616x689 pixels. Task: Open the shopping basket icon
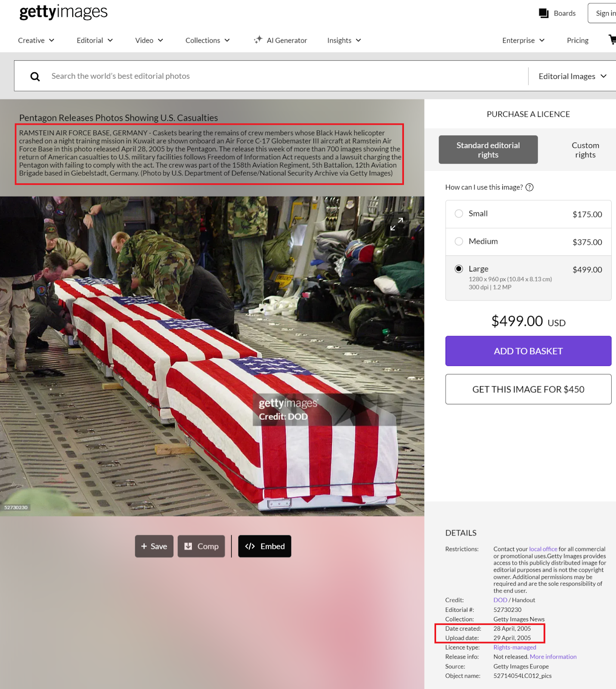click(x=612, y=40)
